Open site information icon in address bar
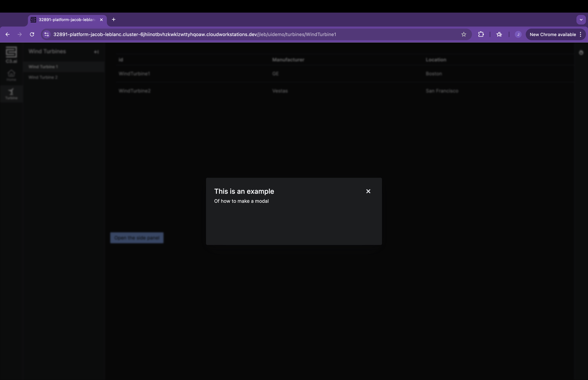588x380 pixels. coord(47,34)
